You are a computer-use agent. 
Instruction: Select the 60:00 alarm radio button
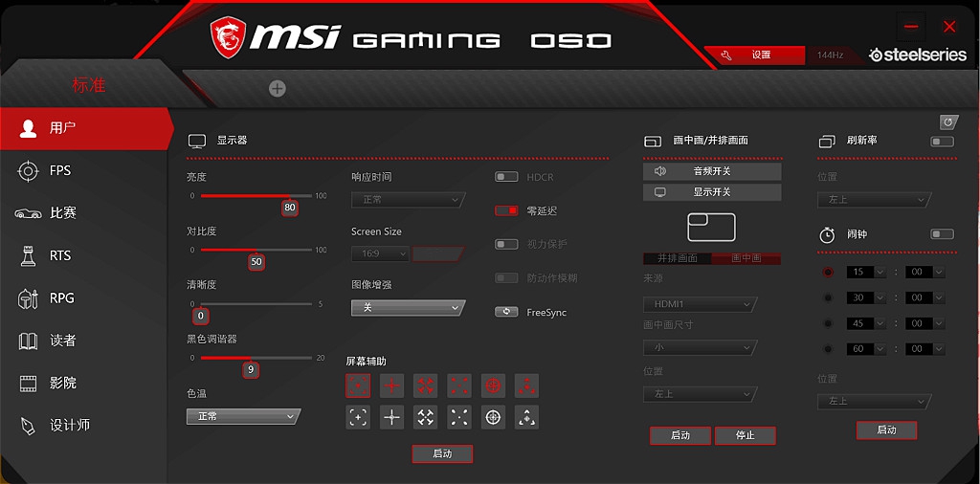[x=829, y=349]
